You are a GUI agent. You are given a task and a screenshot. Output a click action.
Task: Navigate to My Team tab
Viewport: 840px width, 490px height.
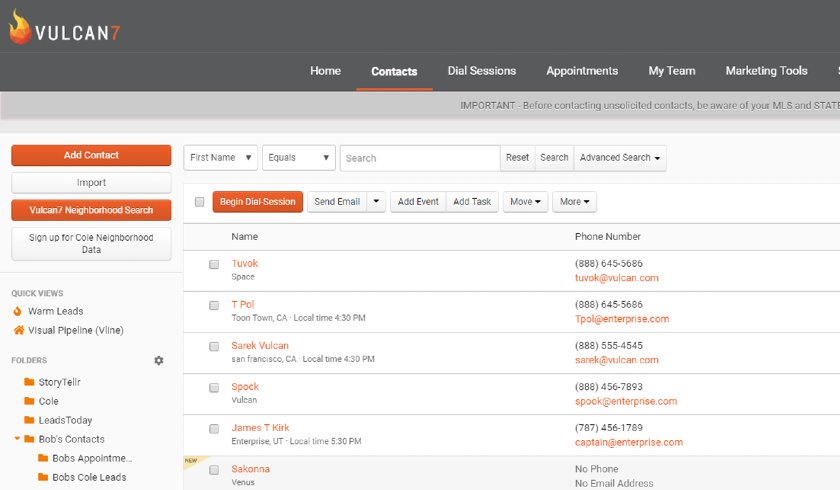pyautogui.click(x=672, y=71)
